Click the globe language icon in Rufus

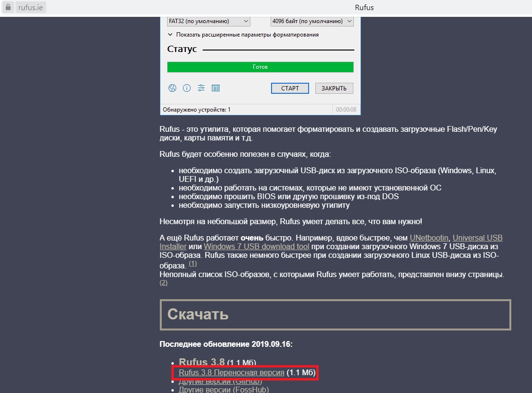tap(172, 88)
